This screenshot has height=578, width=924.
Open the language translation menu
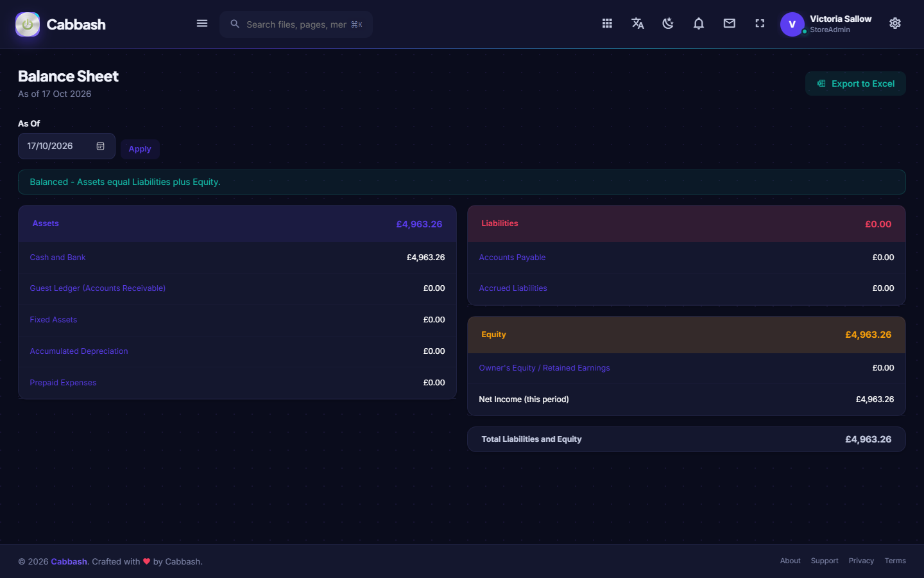(x=638, y=24)
